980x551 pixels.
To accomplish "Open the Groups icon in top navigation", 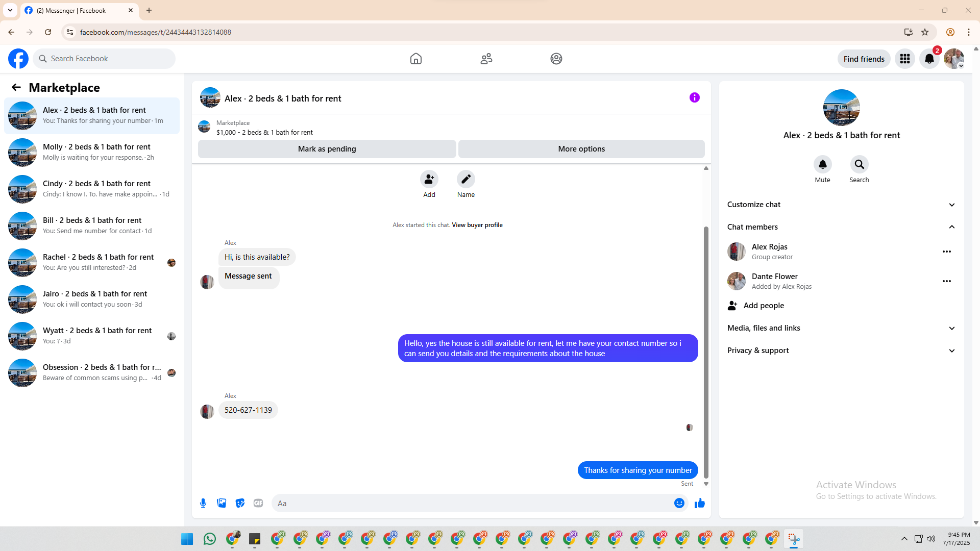I will point(556,59).
